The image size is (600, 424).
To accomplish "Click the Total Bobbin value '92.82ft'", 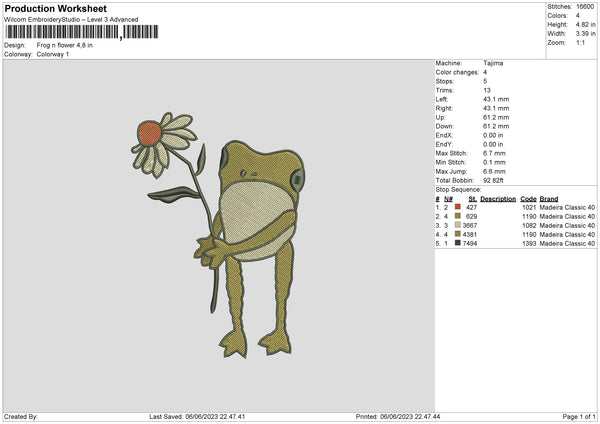I will click(x=493, y=181).
